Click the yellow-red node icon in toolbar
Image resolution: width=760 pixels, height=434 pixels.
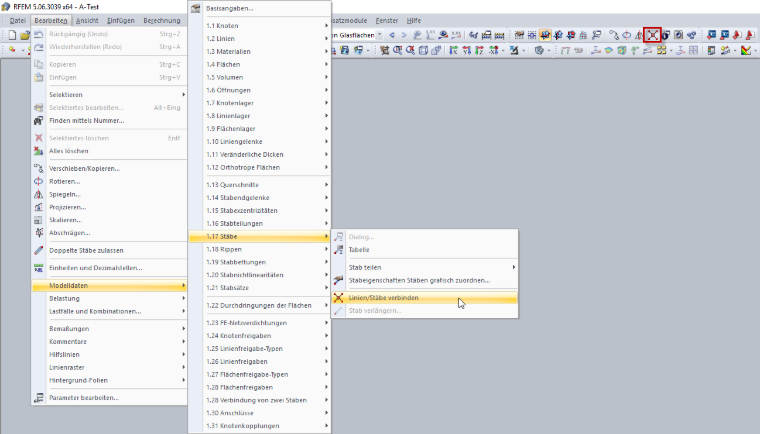[12, 49]
